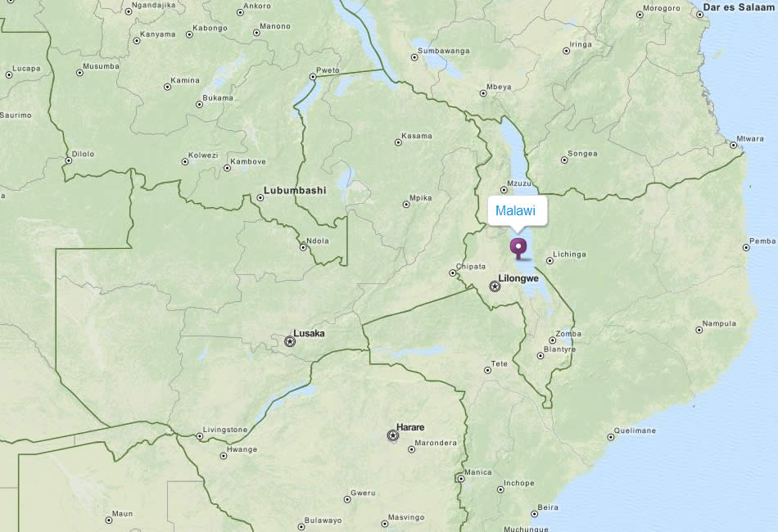
Task: Click the Nampula city dot marker
Action: click(699, 330)
